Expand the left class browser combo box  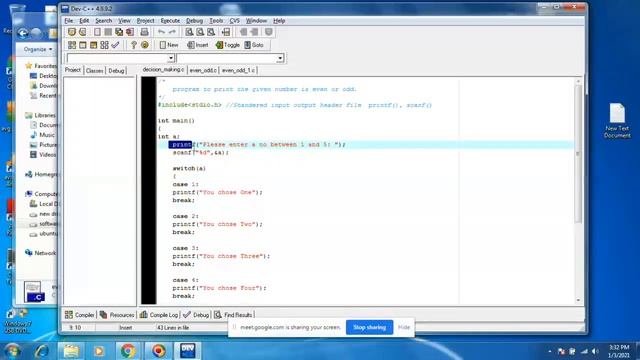click(x=171, y=58)
